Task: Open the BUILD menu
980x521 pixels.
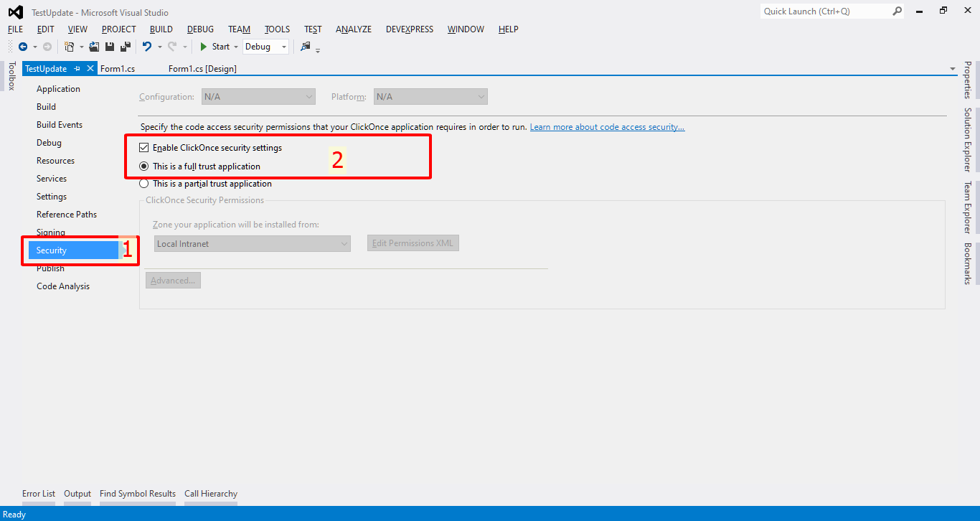Action: [161, 29]
